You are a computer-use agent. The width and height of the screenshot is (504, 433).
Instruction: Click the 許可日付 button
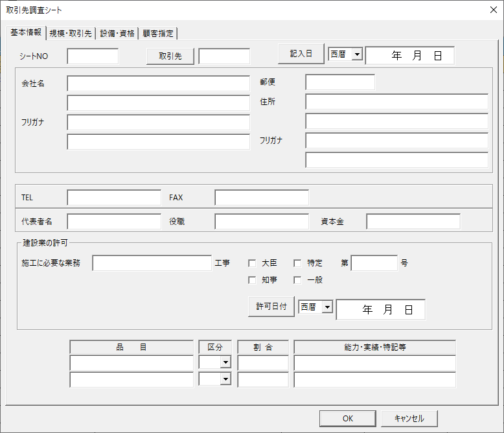click(271, 307)
